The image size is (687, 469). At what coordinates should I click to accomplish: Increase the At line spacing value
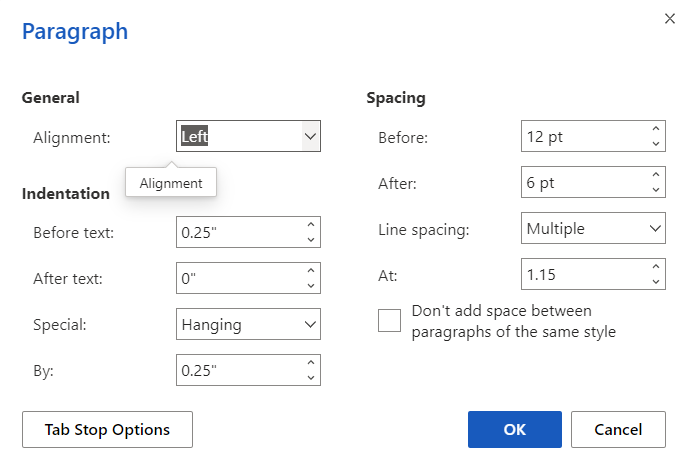click(x=655, y=266)
